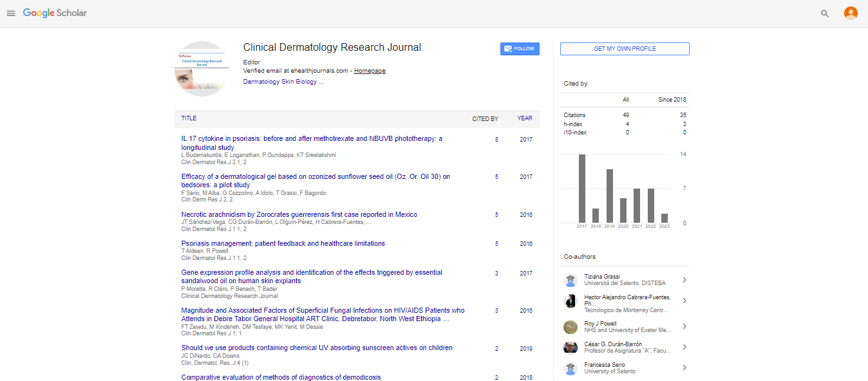Click the 2018 bar in citations chart
The width and height of the screenshot is (868, 381).
point(596,216)
